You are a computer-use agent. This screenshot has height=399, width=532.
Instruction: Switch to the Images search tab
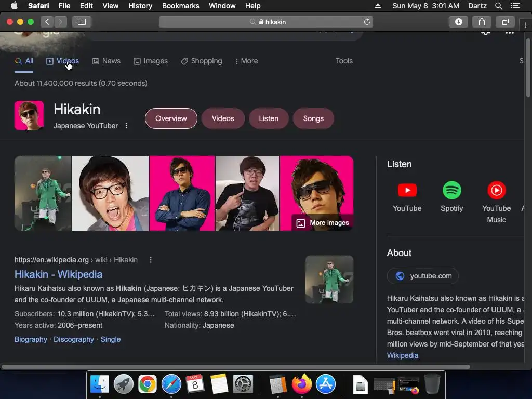tap(151, 61)
